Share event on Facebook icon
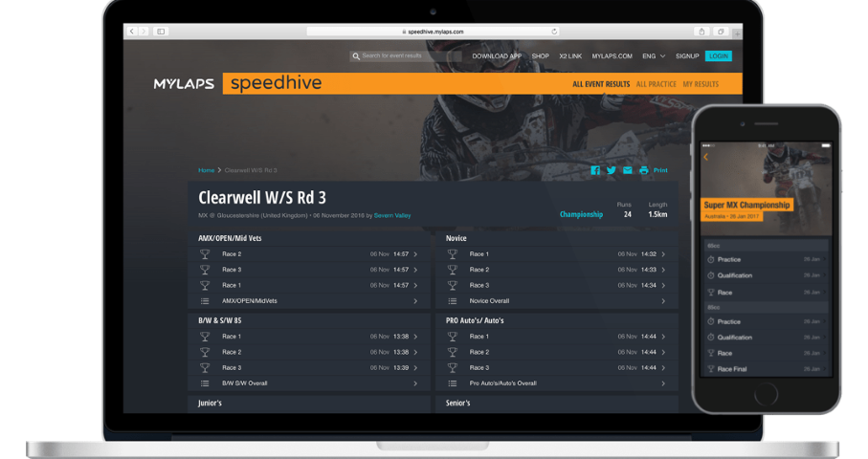Screen dimensions: 868x459 [x=595, y=170]
